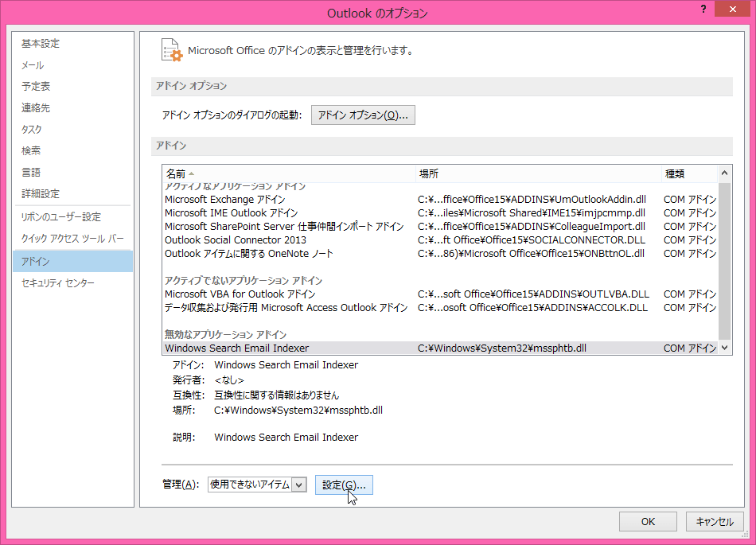Click the ACCOLK.DLL path cell
This screenshot has height=545, width=756.
[x=532, y=307]
